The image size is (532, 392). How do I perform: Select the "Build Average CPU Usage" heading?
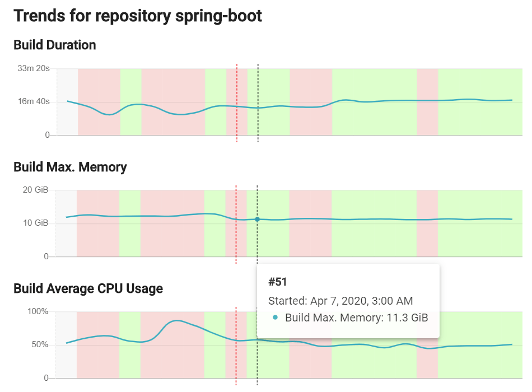coord(88,289)
